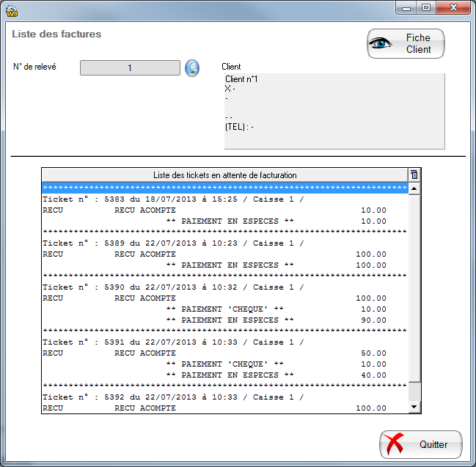Click the 'Liste des tickets en attente' column header

tap(224, 174)
